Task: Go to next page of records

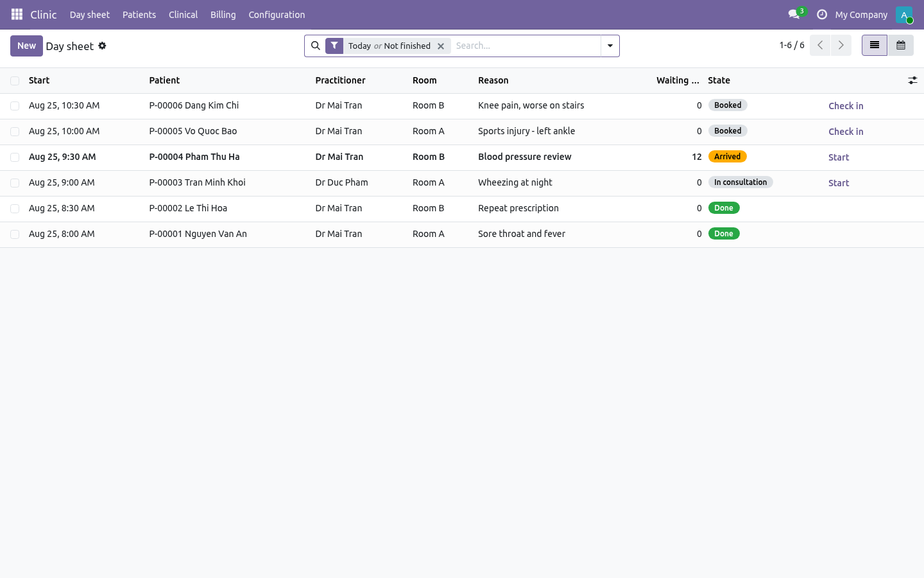Action: (841, 46)
